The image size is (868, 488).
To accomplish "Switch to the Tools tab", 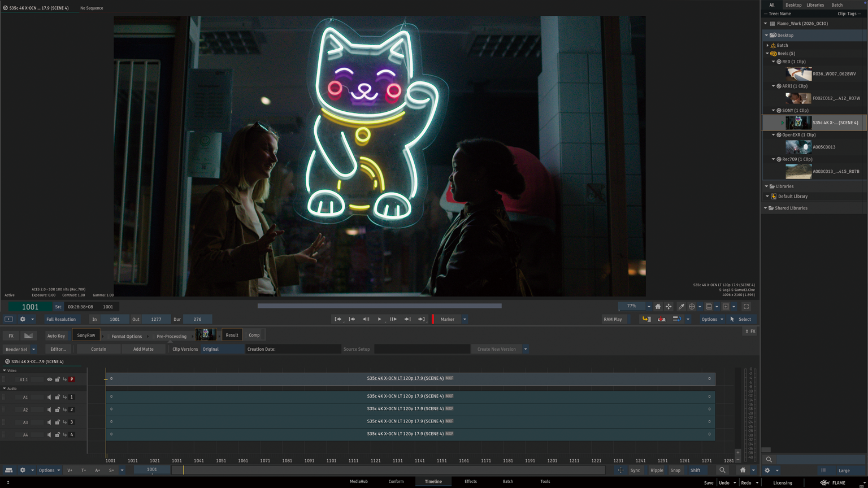I will 545,481.
